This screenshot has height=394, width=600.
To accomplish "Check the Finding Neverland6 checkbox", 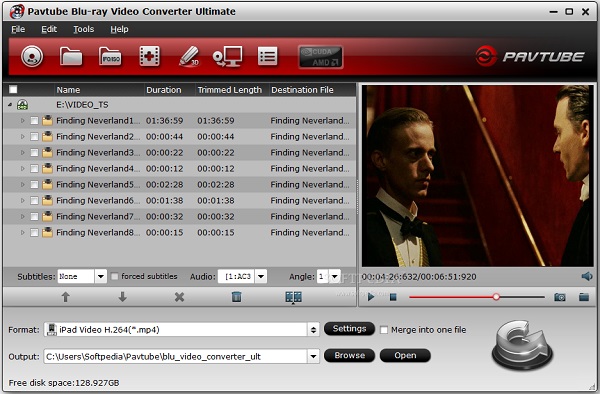I will (x=34, y=200).
